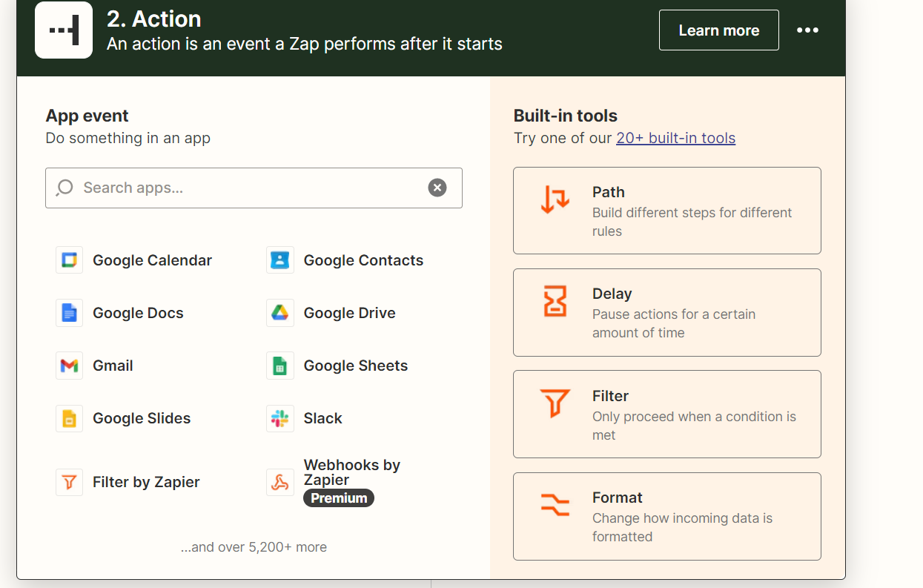Viewport: 923px width, 588px height.
Task: Click the Slack app icon
Action: tap(279, 417)
